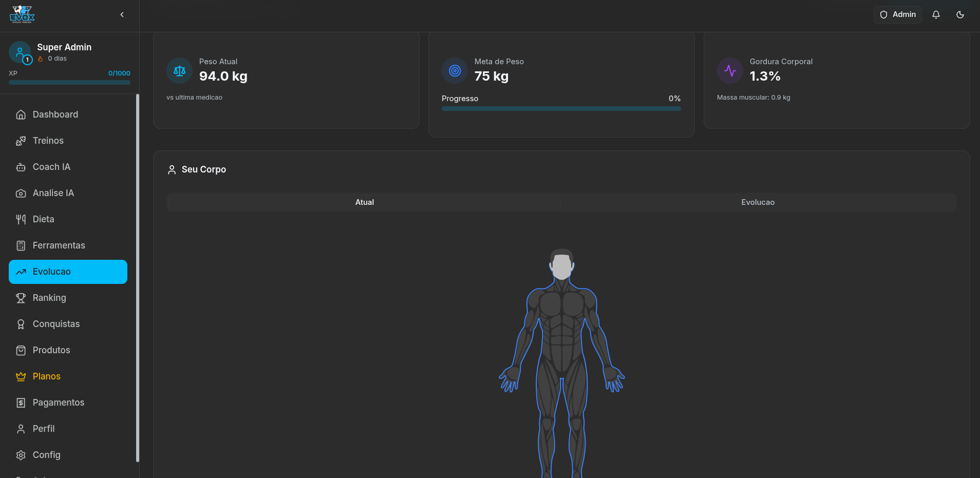
Task: Go to Treinos page
Action: coord(68,141)
